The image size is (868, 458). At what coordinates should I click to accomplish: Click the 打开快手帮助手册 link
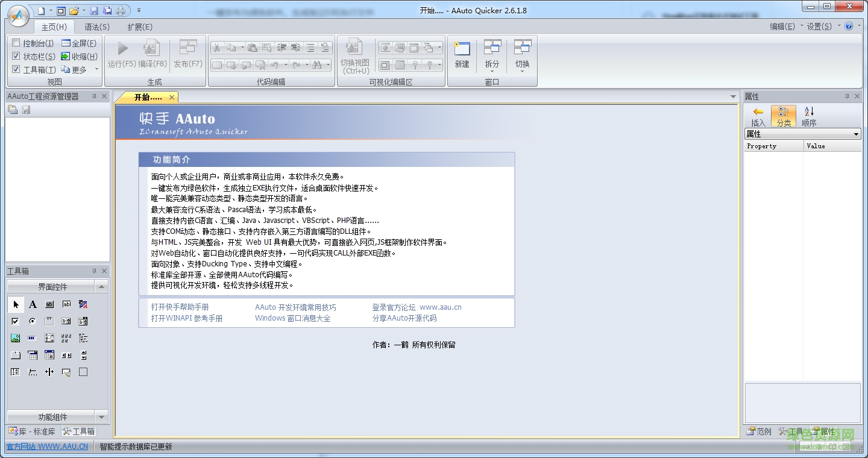point(181,307)
